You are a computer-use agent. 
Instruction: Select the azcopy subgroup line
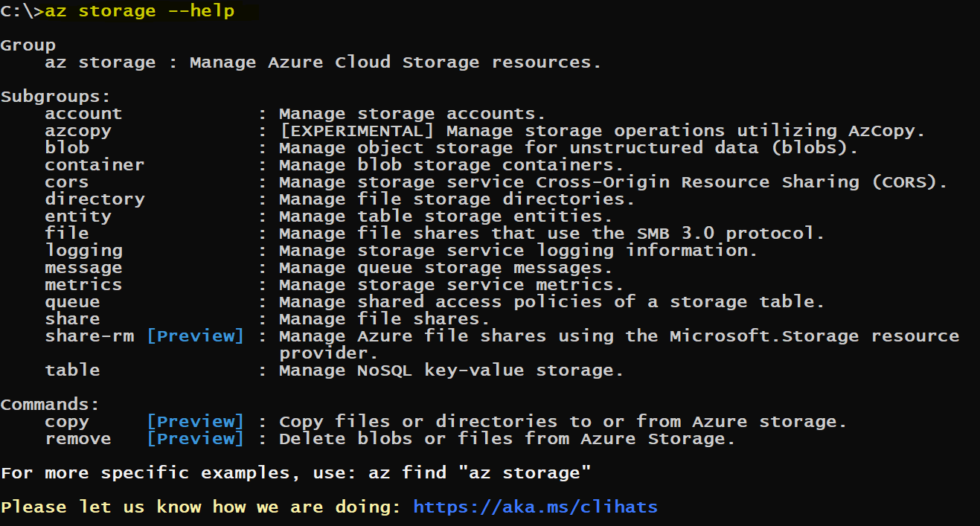tap(77, 130)
